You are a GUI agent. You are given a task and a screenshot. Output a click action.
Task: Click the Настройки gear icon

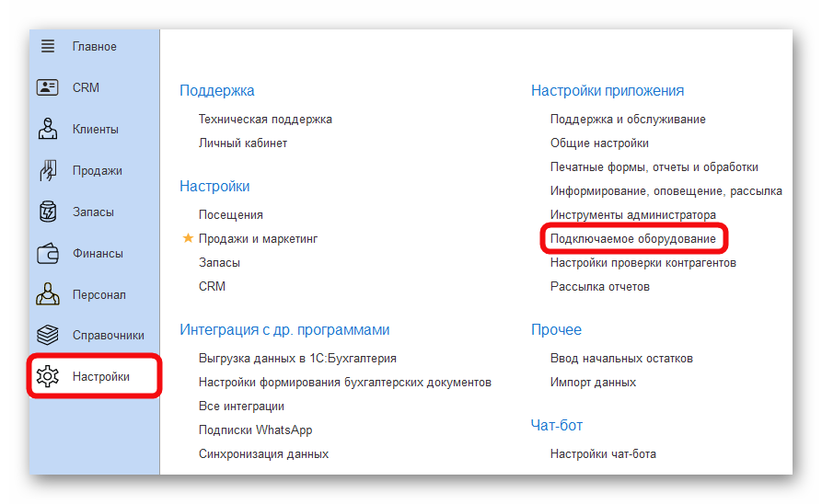point(48,376)
